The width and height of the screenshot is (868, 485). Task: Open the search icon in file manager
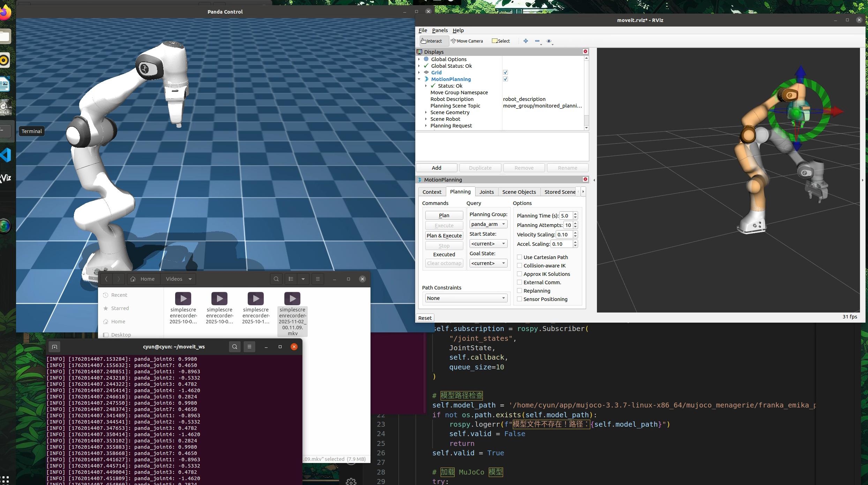pos(276,279)
